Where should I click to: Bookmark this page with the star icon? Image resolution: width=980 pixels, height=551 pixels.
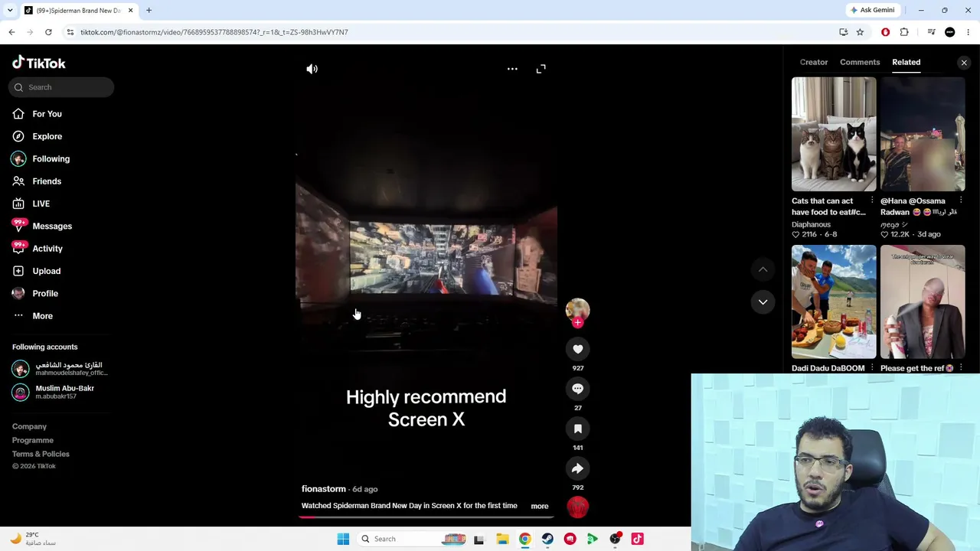pyautogui.click(x=860, y=32)
